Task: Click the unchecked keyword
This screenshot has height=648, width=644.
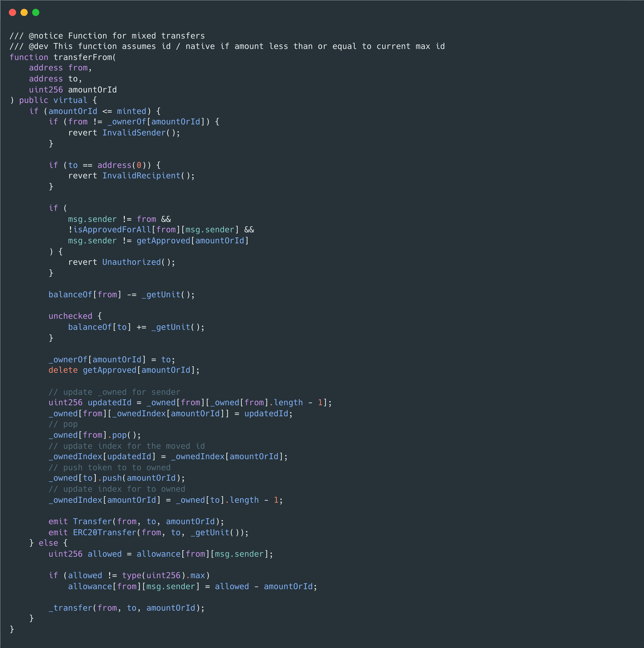Action: [71, 316]
